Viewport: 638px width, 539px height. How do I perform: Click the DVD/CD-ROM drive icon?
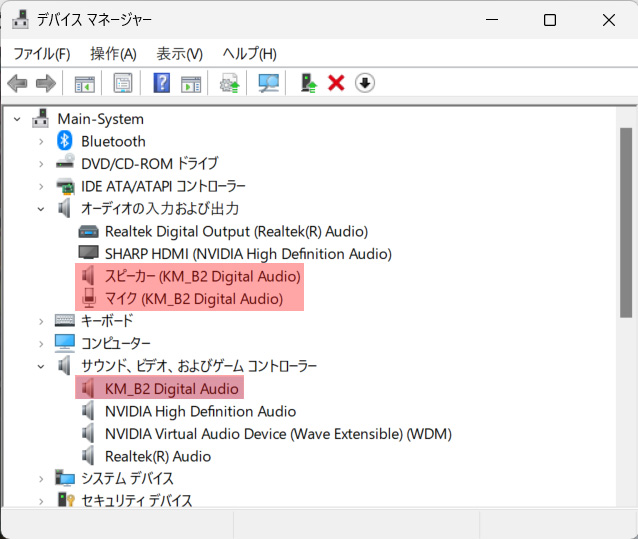(x=65, y=162)
